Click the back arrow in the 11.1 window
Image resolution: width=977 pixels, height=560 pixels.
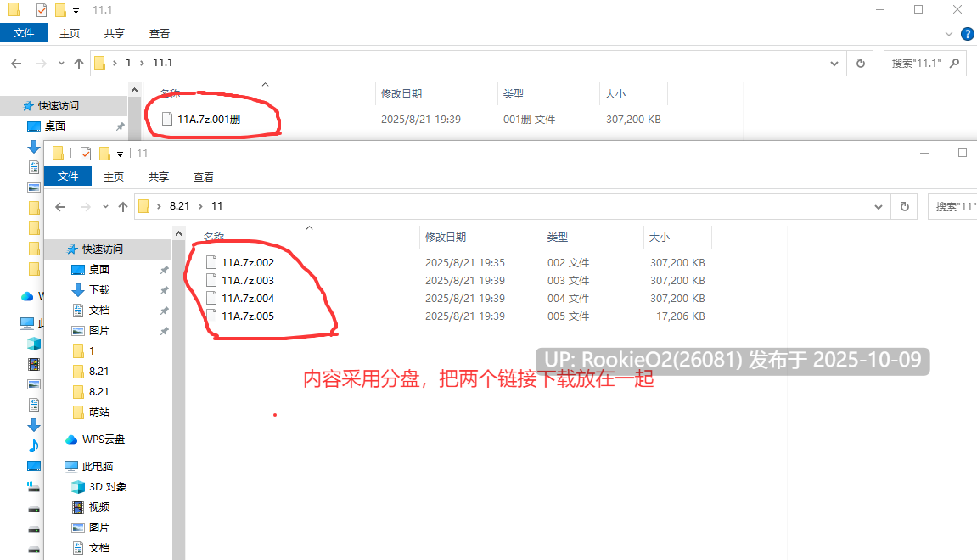[x=17, y=63]
